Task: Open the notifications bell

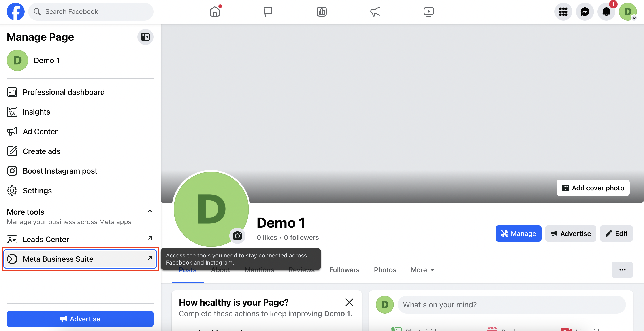Action: [x=606, y=11]
